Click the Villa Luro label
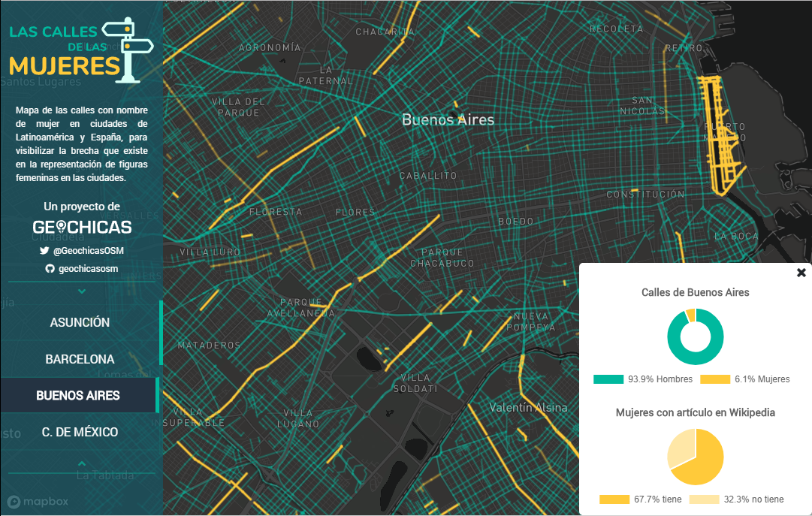The height and width of the screenshot is (516, 812). 210,252
